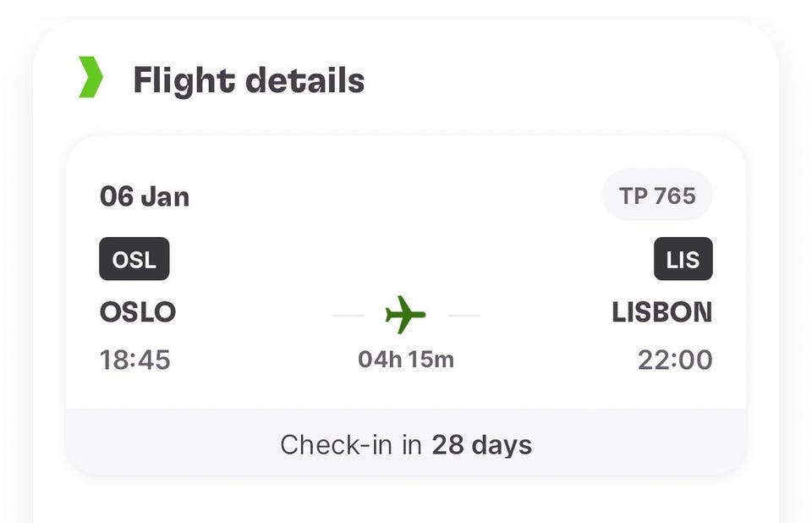Select the LISBON arrival city name
Screen dimensions: 812x523
point(661,312)
